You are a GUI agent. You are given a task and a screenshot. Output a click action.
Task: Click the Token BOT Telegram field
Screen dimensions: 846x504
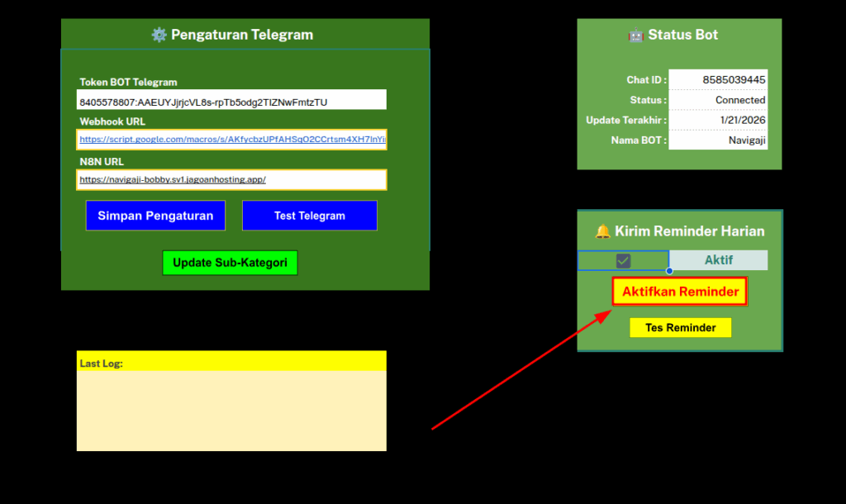(x=231, y=102)
